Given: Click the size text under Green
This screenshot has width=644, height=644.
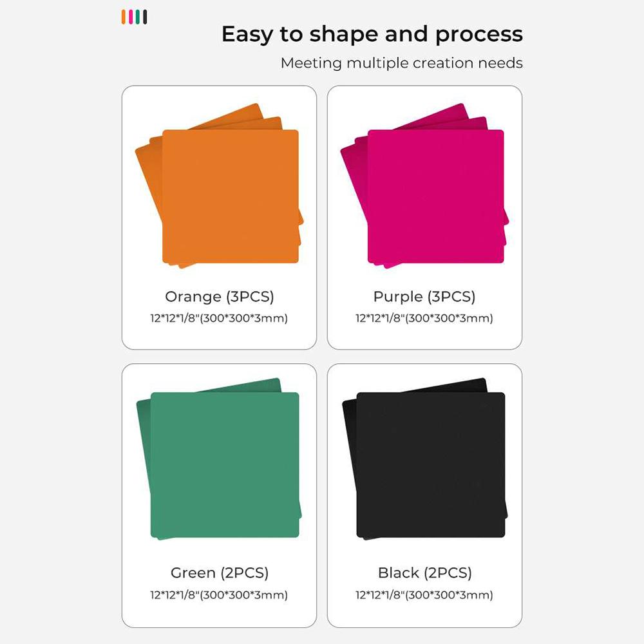Looking at the screenshot, I should [x=219, y=595].
